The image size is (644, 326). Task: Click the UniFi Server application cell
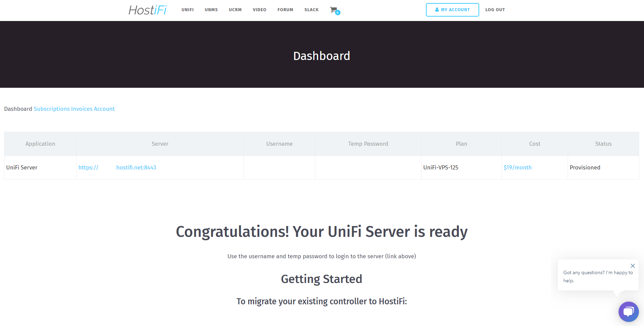(x=40, y=167)
